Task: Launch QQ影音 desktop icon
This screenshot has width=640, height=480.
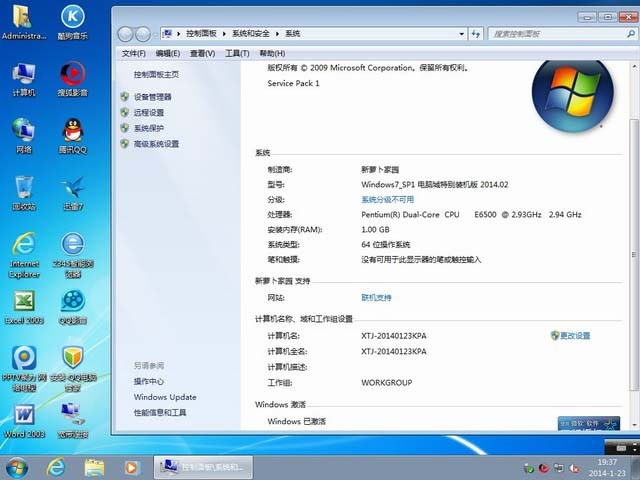Action: [x=73, y=307]
